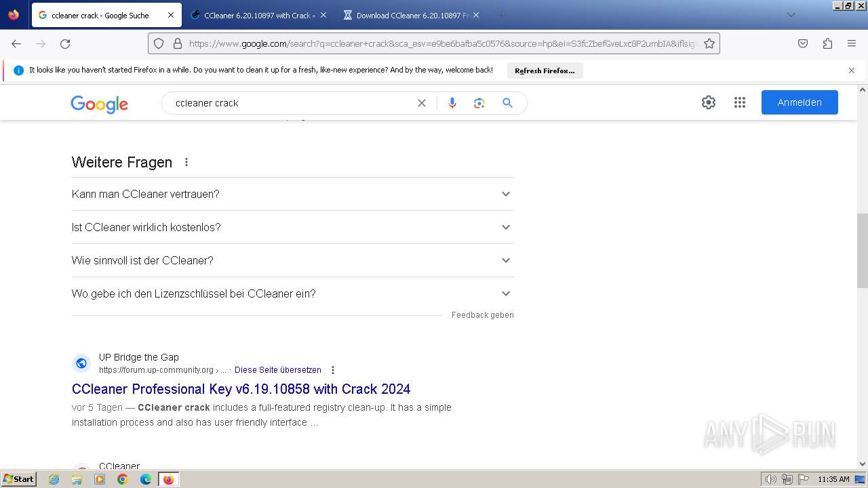
Task: Open the Firefox extensions icon
Action: tap(827, 43)
